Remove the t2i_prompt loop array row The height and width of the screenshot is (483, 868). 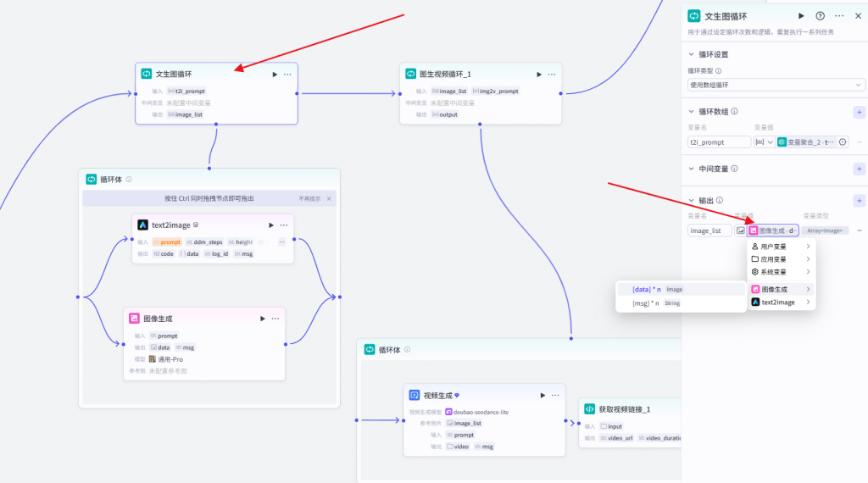860,142
